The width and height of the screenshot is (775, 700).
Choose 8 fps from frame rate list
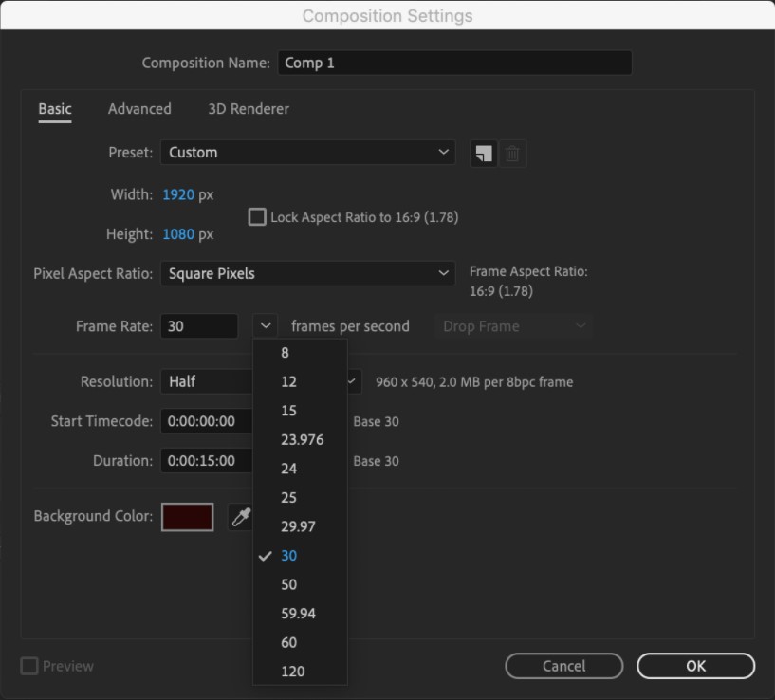tap(300, 353)
